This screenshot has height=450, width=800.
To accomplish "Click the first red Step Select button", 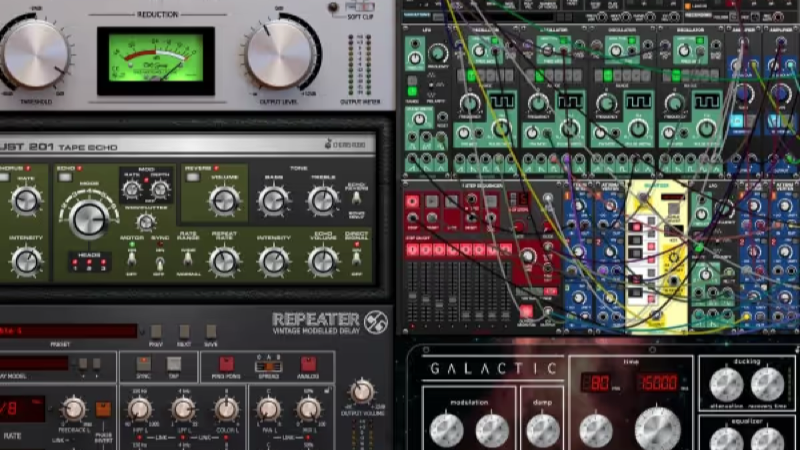I will click(x=412, y=249).
